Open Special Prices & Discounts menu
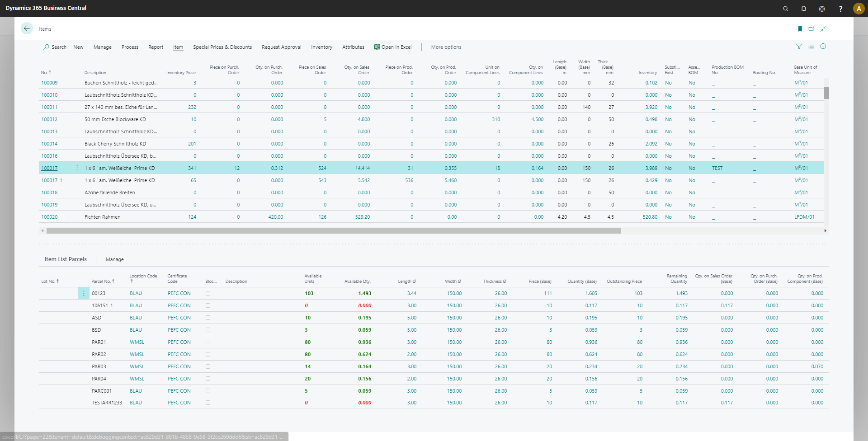 point(222,47)
